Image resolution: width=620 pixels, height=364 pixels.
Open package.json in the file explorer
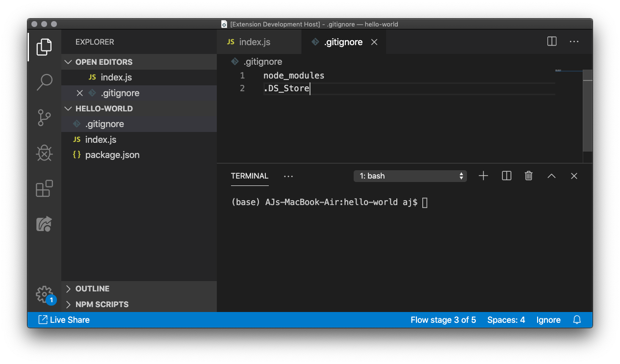(x=112, y=155)
